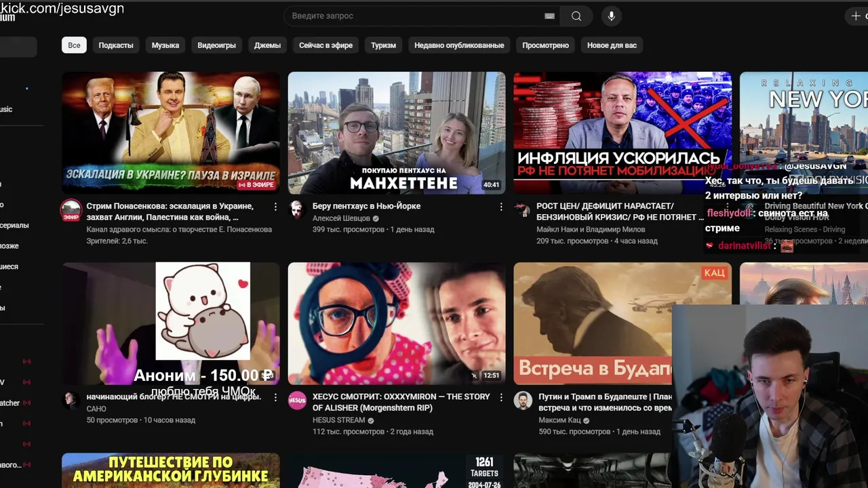Select the Новое для вас chip

[612, 45]
